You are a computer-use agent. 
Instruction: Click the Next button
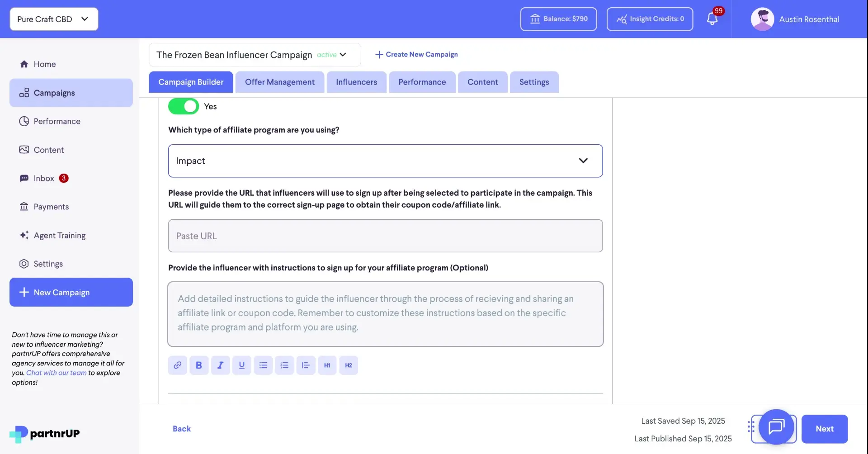[x=824, y=429]
